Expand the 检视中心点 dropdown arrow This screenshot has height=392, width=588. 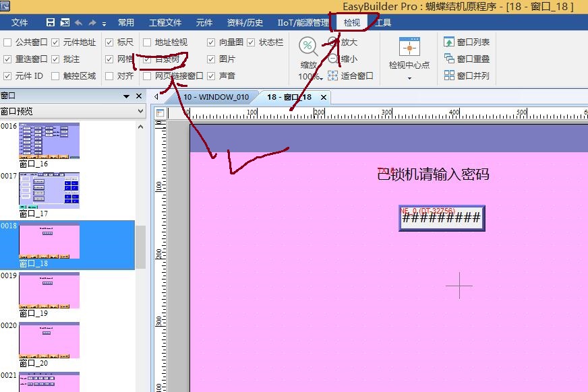point(409,78)
